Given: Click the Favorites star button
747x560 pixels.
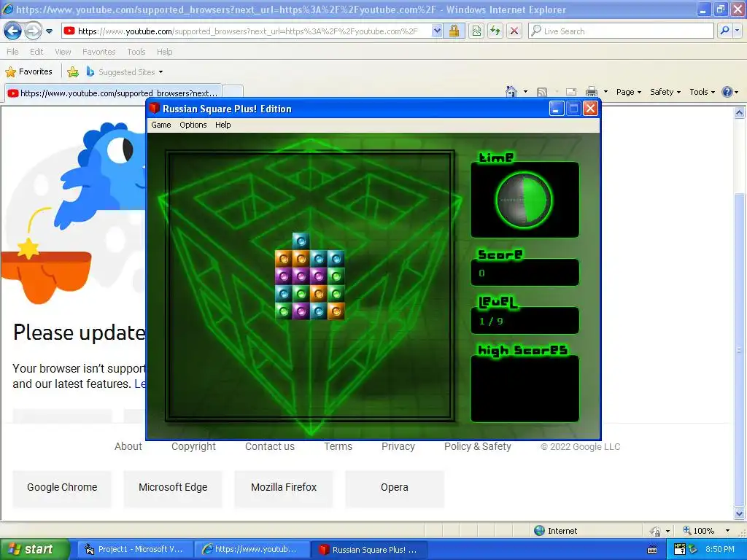Looking at the screenshot, I should (x=28, y=72).
